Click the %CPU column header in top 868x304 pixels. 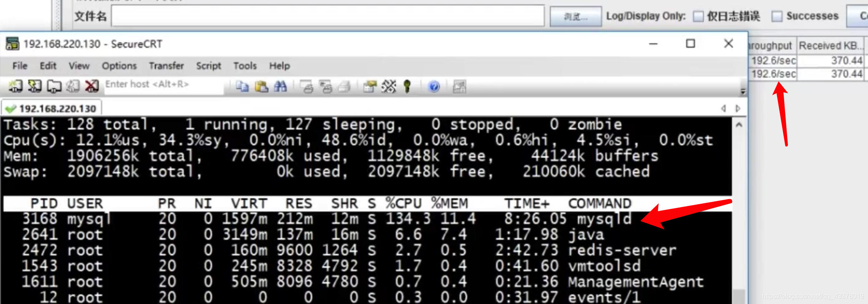[404, 203]
